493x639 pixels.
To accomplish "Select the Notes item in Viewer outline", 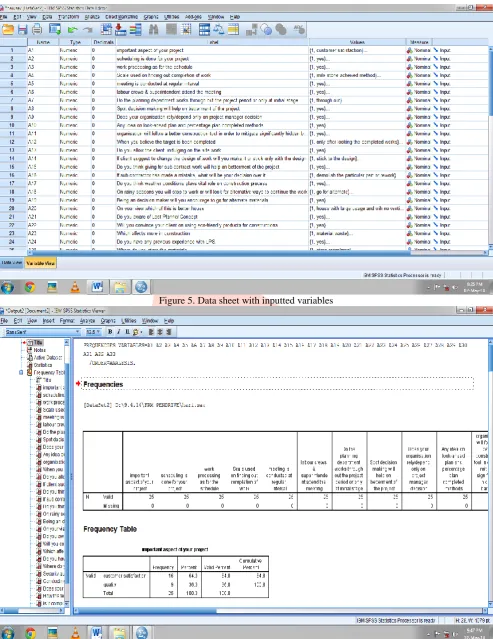I will 40,350.
